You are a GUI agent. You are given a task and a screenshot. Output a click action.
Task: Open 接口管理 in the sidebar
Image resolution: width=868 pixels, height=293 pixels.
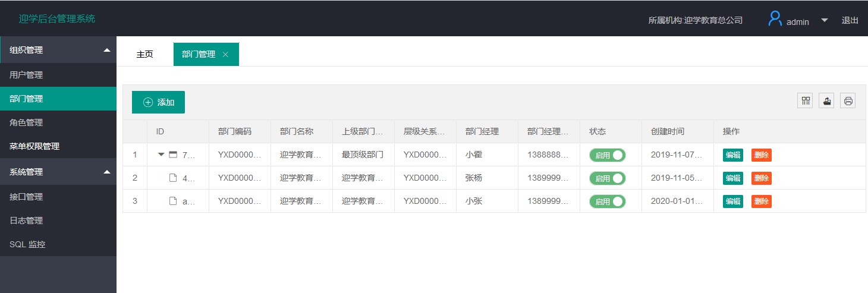click(58, 197)
